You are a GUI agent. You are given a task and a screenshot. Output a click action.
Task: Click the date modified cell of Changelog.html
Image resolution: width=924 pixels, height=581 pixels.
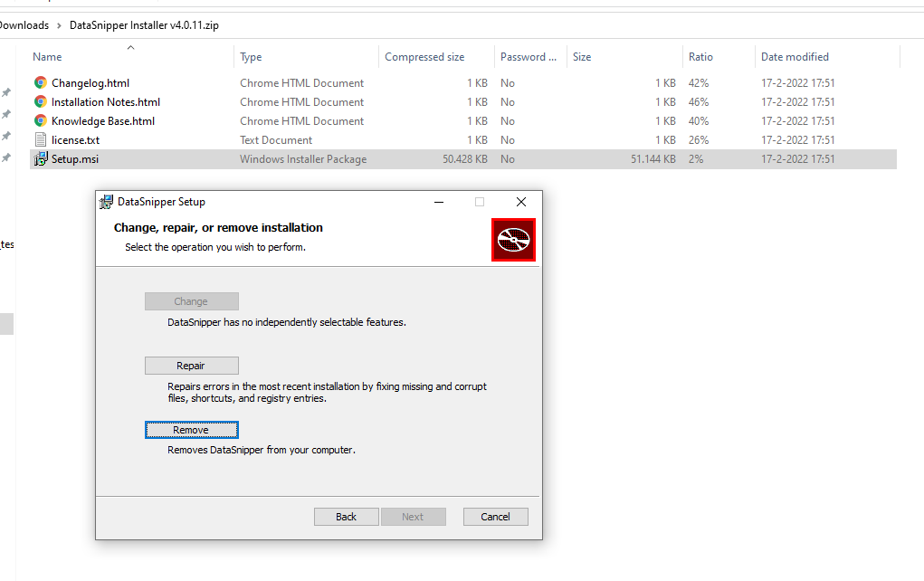click(798, 83)
